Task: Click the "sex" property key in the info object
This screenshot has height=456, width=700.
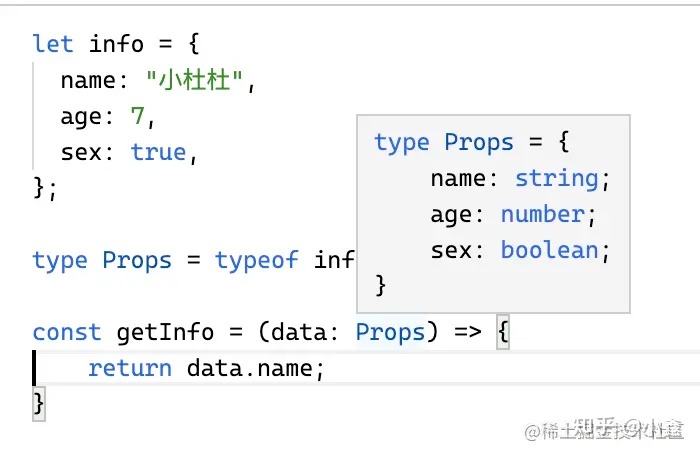Action: coord(81,153)
